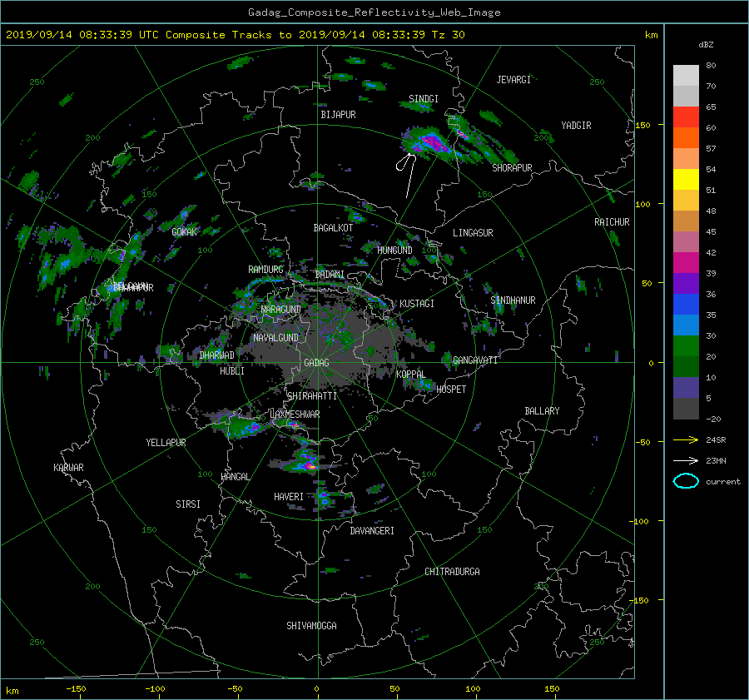
Task: Click the KUSTAGI city label
Action: click(417, 304)
